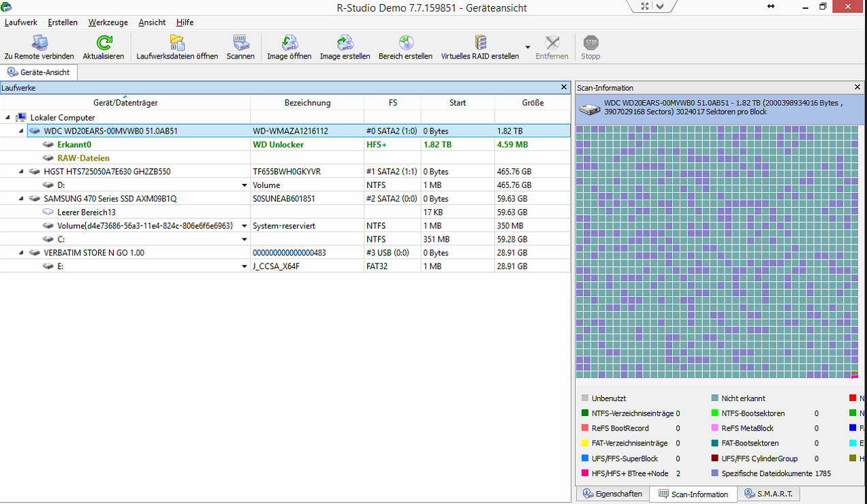Select the Erkannt0 HFS+ partition
This screenshot has width=867, height=504.
point(74,144)
